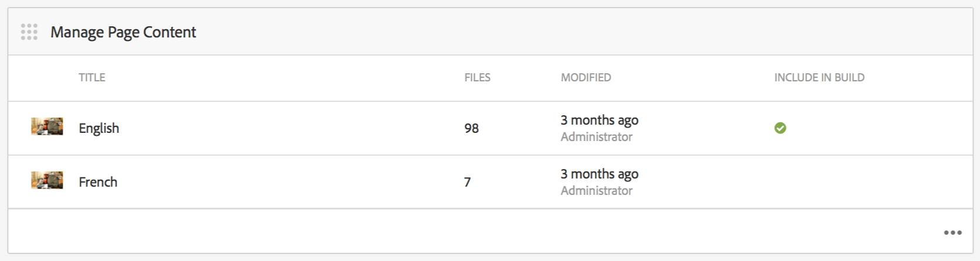Sort by the MODIFIED column header
The width and height of the screenshot is (980, 261).
coord(586,78)
